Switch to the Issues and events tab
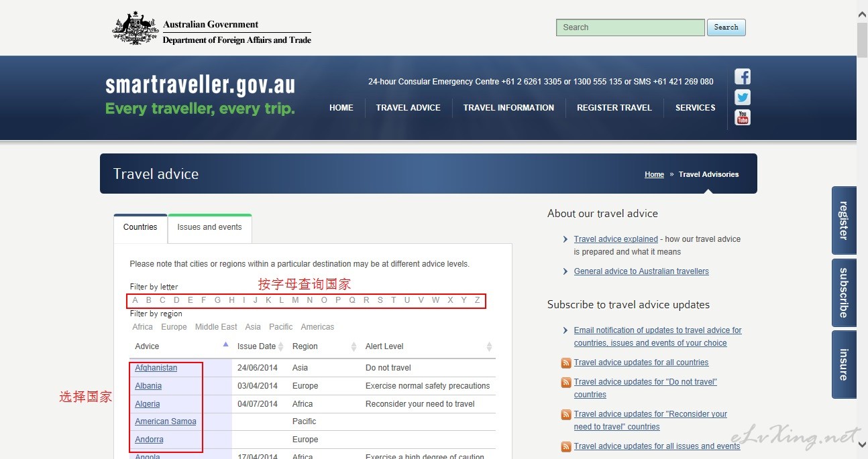The width and height of the screenshot is (868, 459). pos(209,228)
